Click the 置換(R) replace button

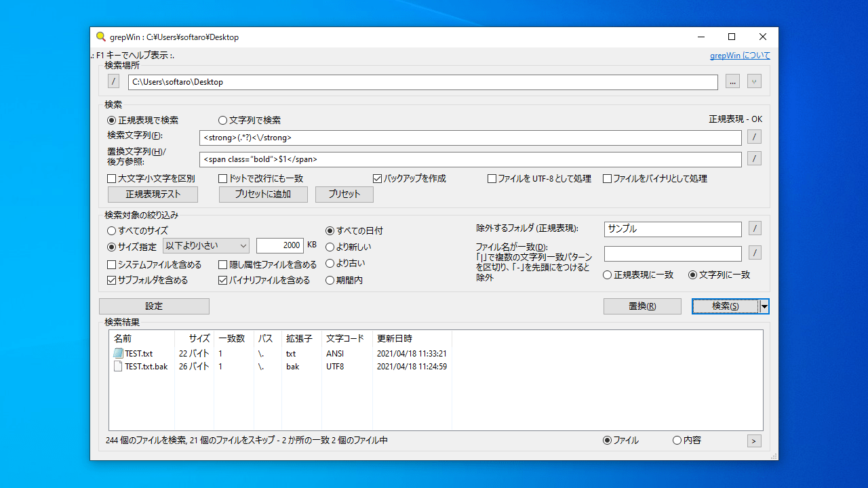(x=642, y=306)
